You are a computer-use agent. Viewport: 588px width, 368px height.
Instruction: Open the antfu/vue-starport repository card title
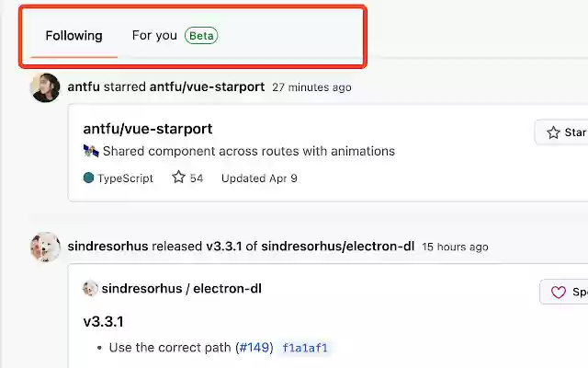[147, 129]
